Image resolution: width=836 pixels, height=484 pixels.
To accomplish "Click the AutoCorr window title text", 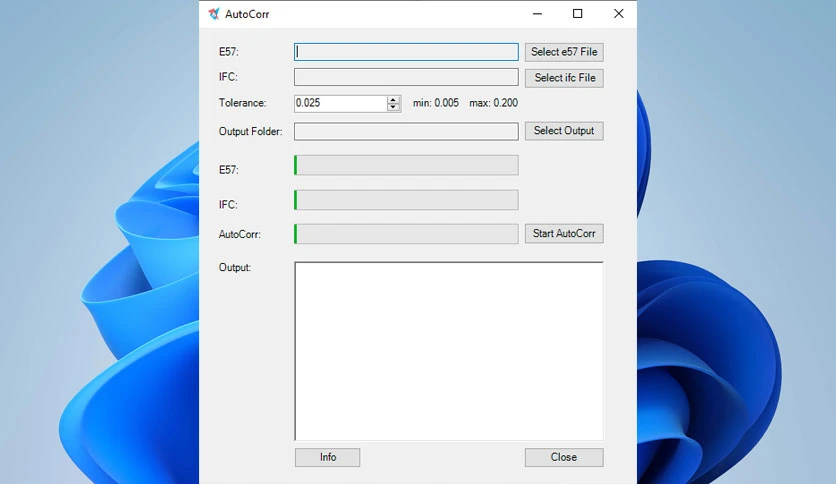I will 247,14.
